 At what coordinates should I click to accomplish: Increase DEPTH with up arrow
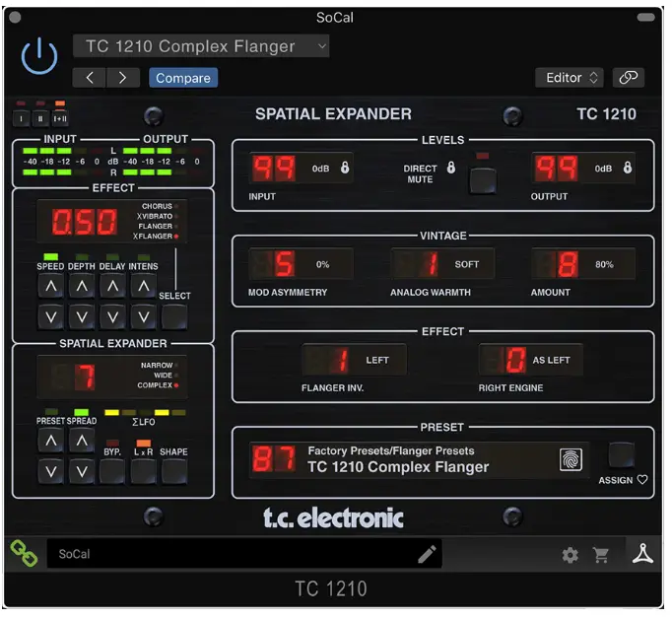point(82,286)
